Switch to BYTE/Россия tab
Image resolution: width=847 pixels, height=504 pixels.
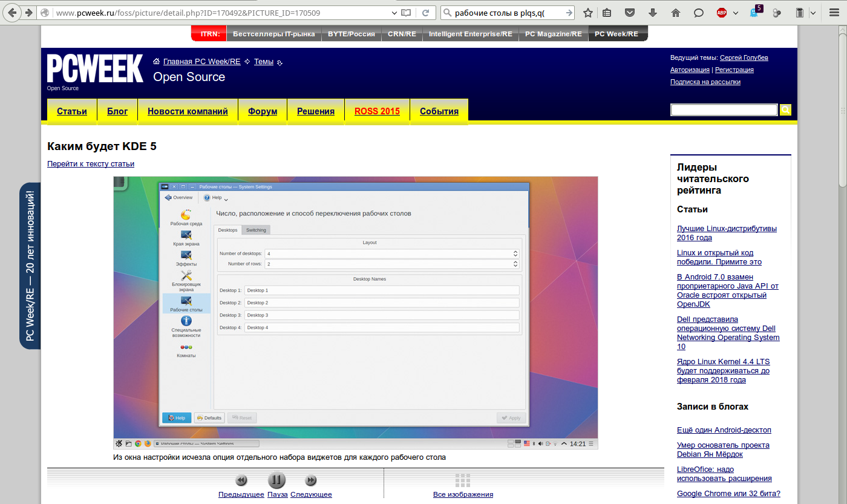(x=352, y=34)
